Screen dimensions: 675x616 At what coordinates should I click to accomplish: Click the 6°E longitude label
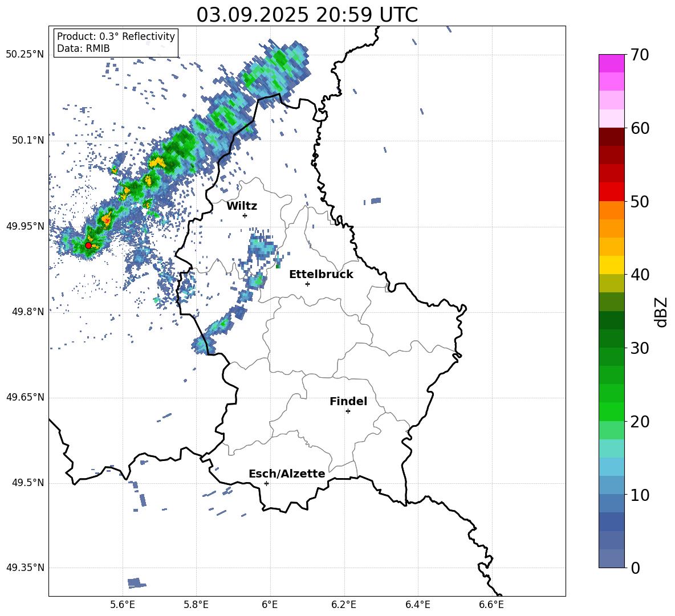pos(270,605)
